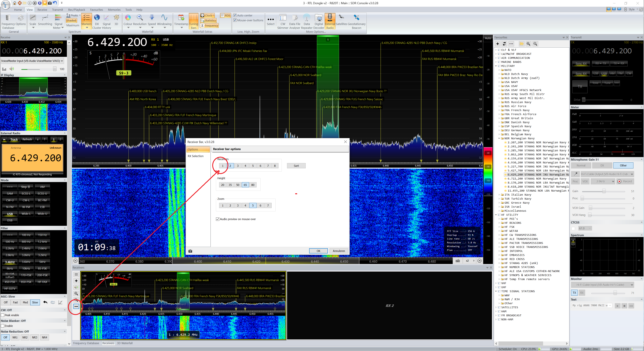Screen dimensions: 644x351
Task: Adjust the microphone Gain slider
Action: (604, 191)
